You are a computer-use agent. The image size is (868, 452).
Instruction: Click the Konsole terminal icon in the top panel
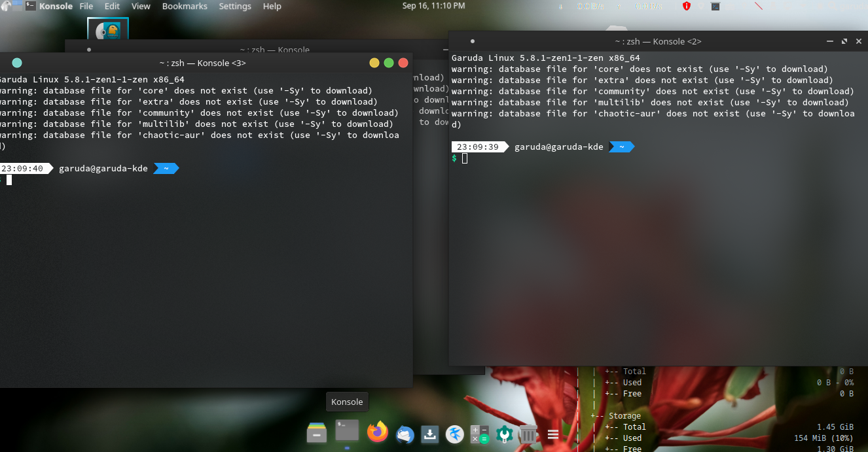30,6
